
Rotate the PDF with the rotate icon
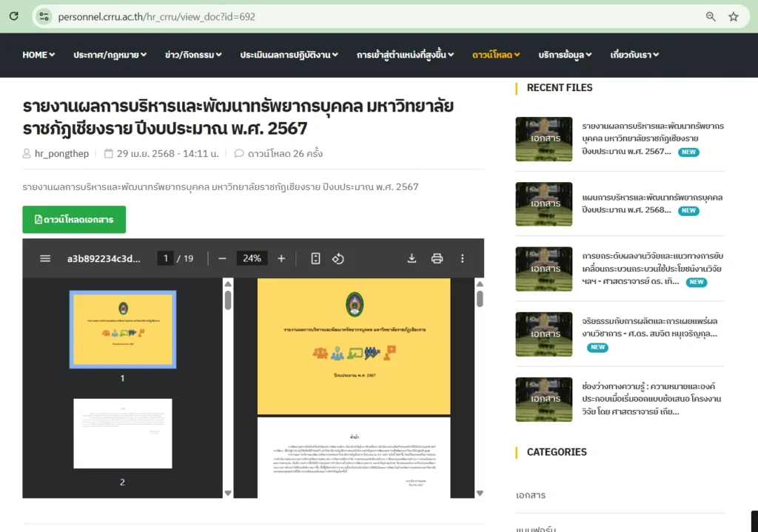point(338,258)
